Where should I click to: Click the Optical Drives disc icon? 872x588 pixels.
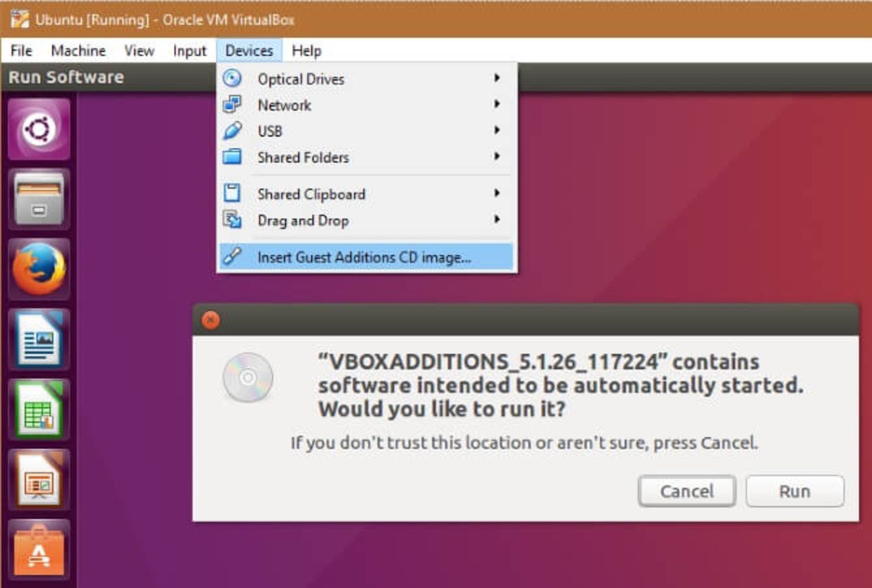tap(232, 79)
